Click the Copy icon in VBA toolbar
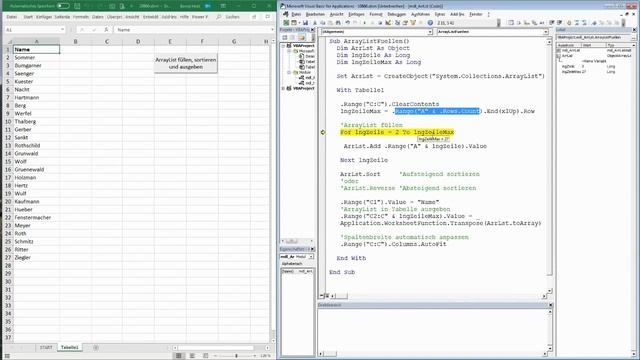 click(322, 23)
